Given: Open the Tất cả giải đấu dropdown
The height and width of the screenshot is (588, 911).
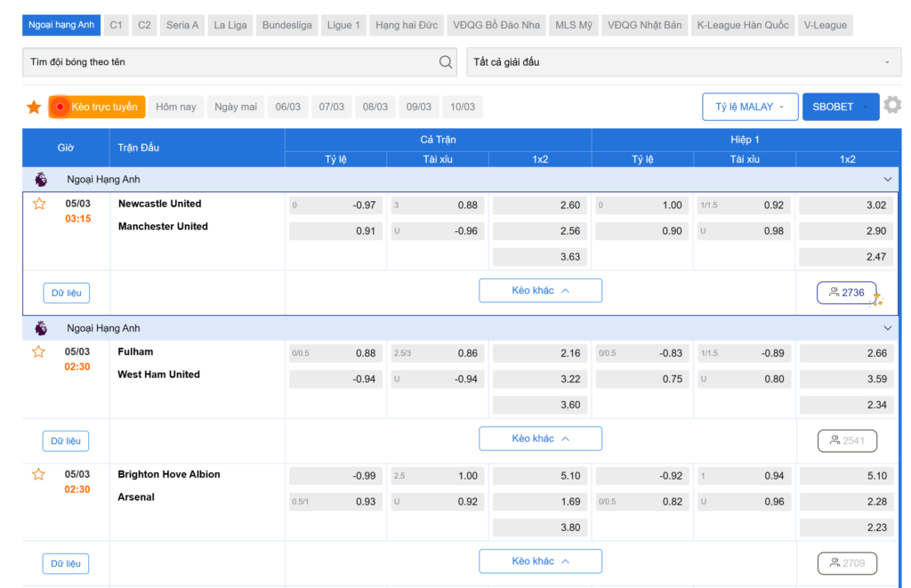Looking at the screenshot, I should (683, 62).
